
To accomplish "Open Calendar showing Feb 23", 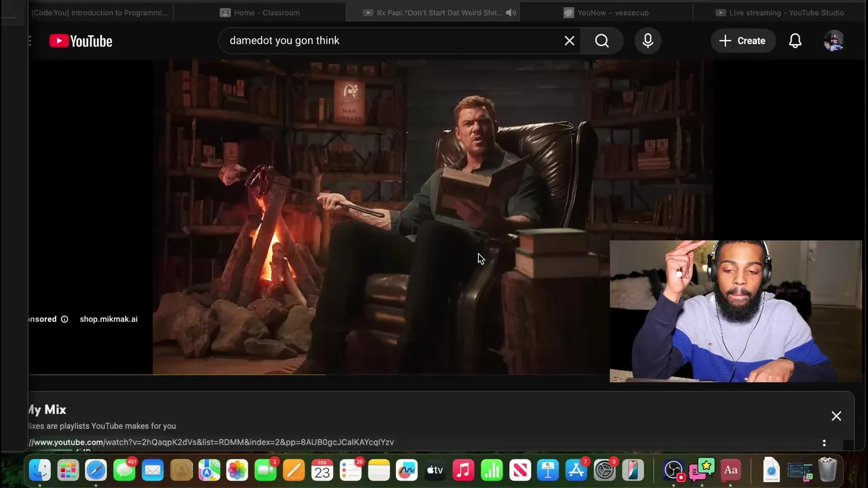I will 322,470.
